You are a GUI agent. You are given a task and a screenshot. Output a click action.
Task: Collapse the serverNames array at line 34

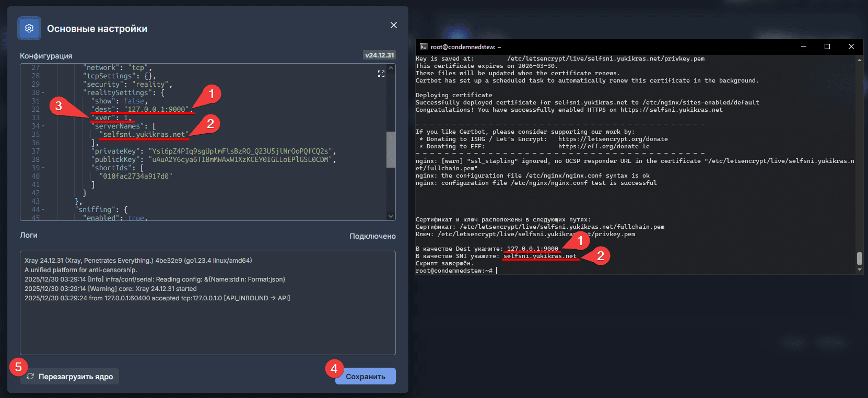(43, 126)
